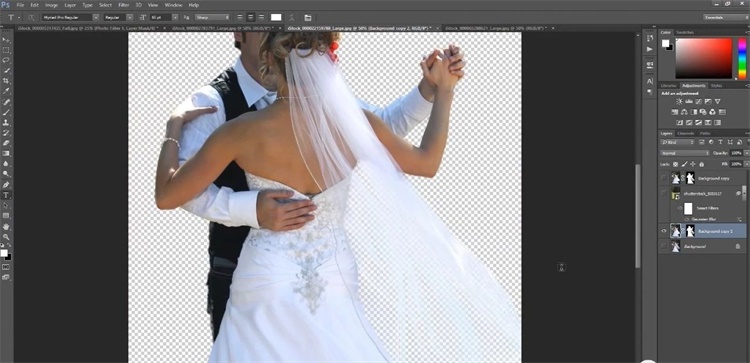The width and height of the screenshot is (750, 363).
Task: Pick the Pen tool
Action: [x=6, y=185]
